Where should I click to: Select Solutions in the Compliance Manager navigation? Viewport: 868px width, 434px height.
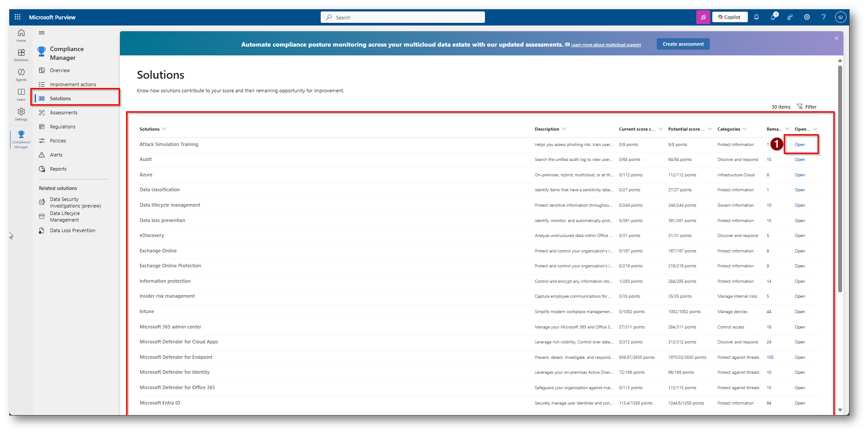[x=60, y=98]
